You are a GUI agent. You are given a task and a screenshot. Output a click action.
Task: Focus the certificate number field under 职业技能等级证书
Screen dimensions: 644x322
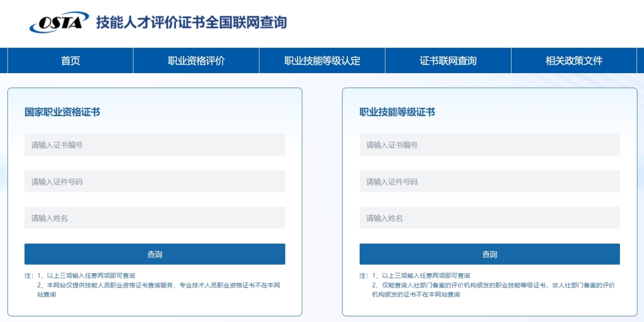[x=489, y=144]
